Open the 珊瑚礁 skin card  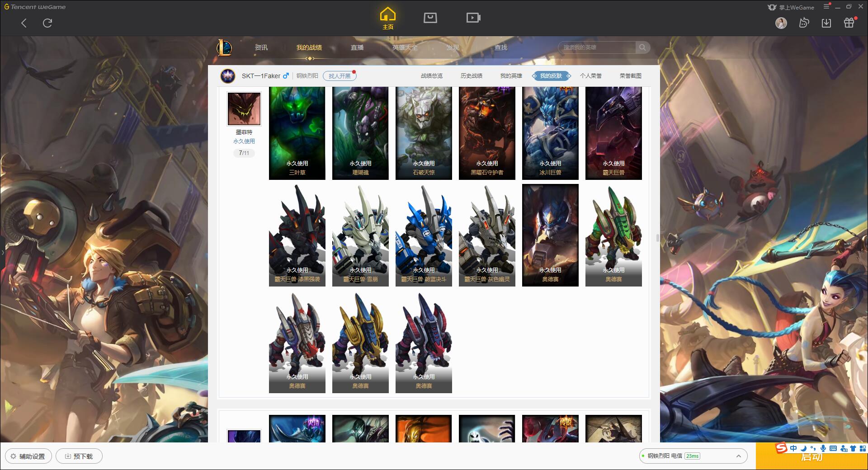(360, 133)
